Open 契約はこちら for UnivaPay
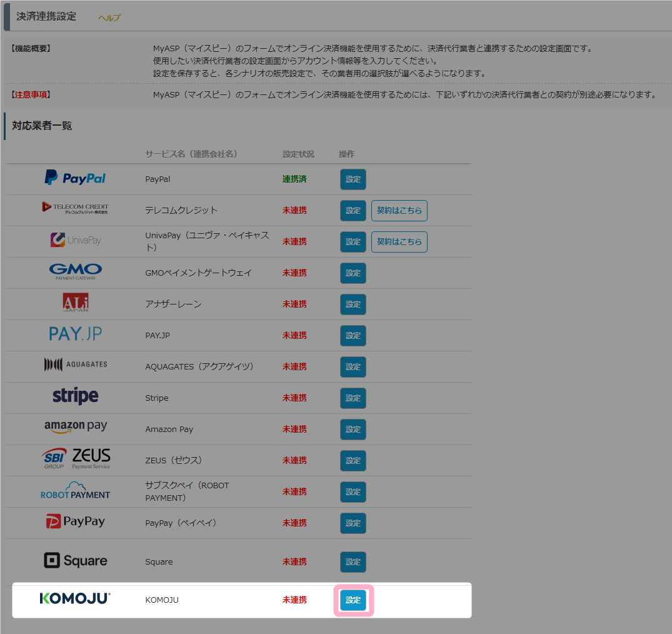Image resolution: width=672 pixels, height=634 pixels. pos(399,242)
